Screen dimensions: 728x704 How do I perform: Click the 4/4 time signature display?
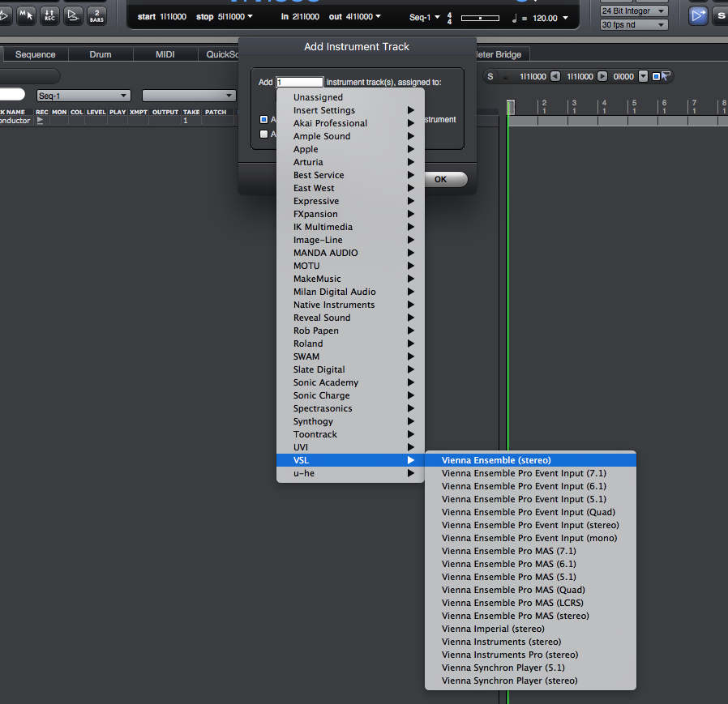click(x=449, y=18)
